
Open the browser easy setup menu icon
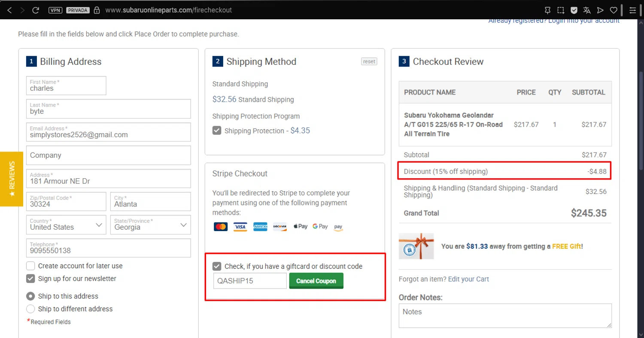pyautogui.click(x=632, y=10)
